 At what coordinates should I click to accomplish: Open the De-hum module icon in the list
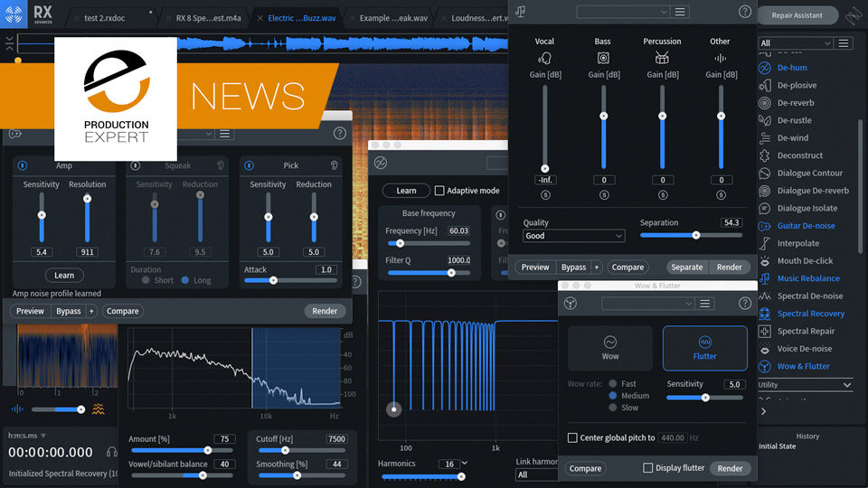765,68
